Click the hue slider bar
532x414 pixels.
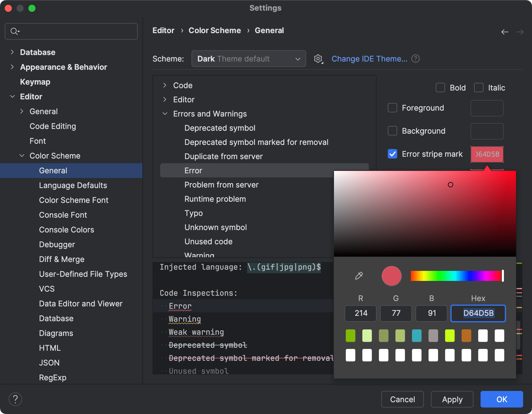click(457, 276)
